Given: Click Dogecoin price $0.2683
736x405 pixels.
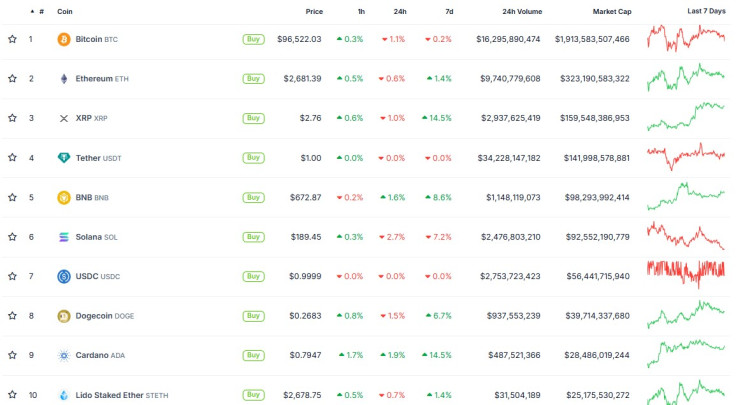Looking at the screenshot, I should point(305,316).
